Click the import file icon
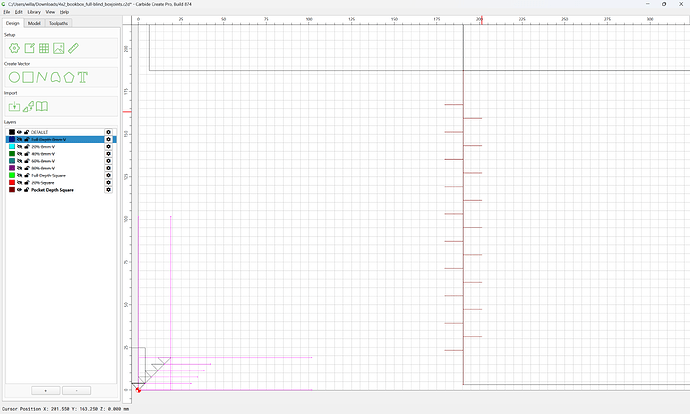The image size is (690, 414). pyautogui.click(x=14, y=106)
